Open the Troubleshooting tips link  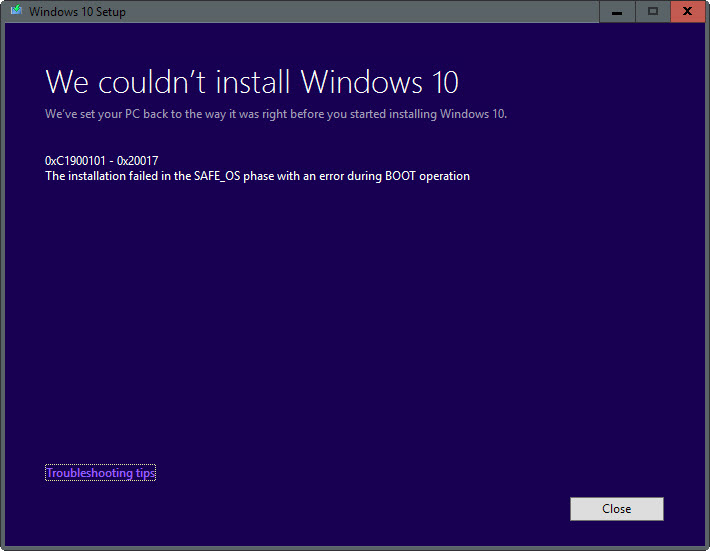point(101,473)
